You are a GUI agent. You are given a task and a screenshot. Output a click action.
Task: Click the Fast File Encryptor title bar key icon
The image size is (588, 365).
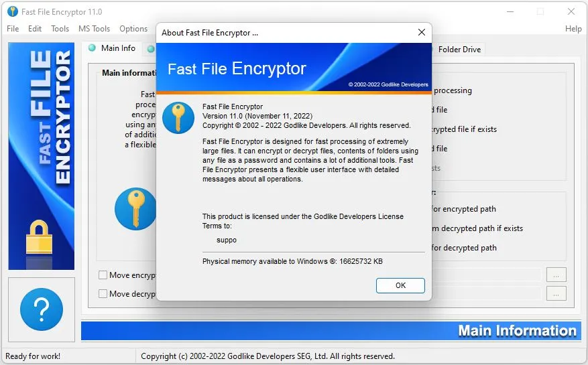tap(12, 11)
